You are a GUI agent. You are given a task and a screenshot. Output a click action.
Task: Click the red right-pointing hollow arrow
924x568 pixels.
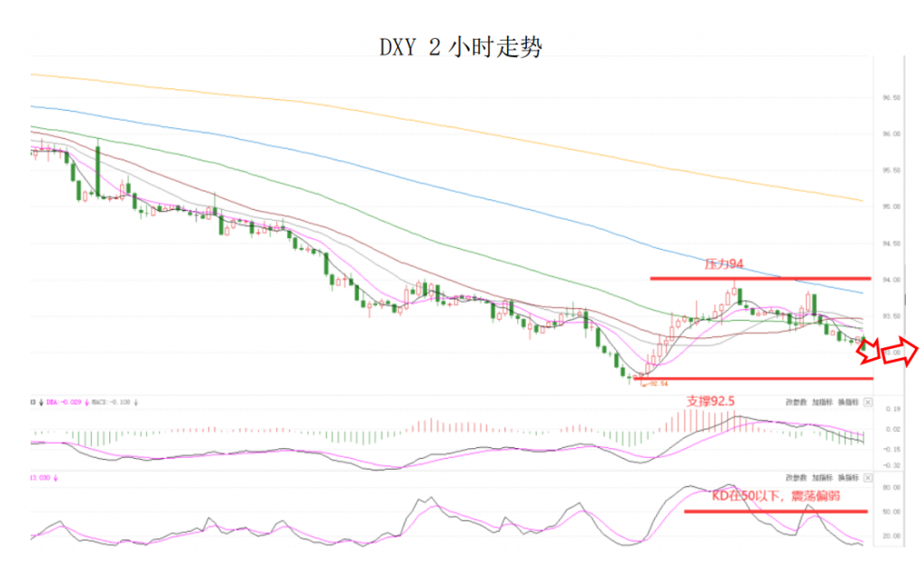[900, 352]
